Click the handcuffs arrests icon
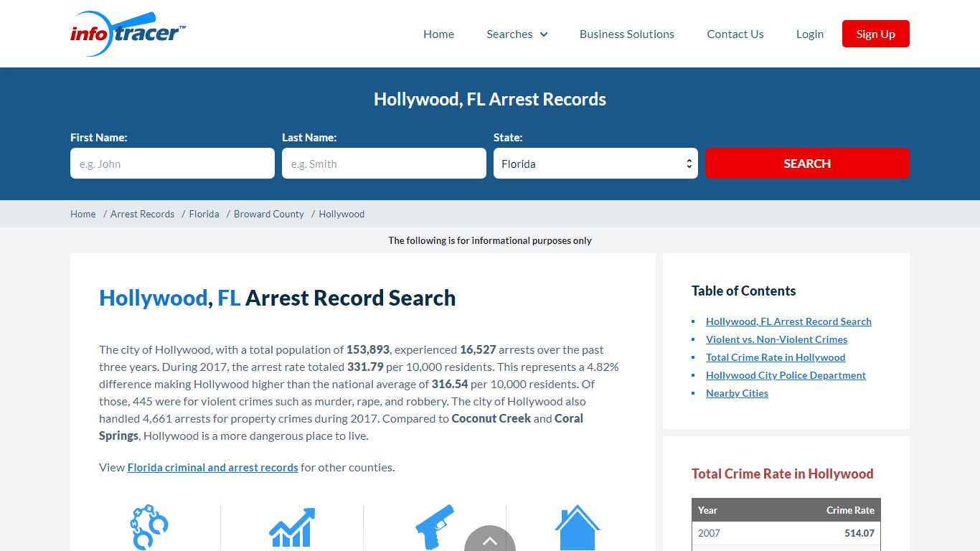The width and height of the screenshot is (980, 551). tap(149, 527)
